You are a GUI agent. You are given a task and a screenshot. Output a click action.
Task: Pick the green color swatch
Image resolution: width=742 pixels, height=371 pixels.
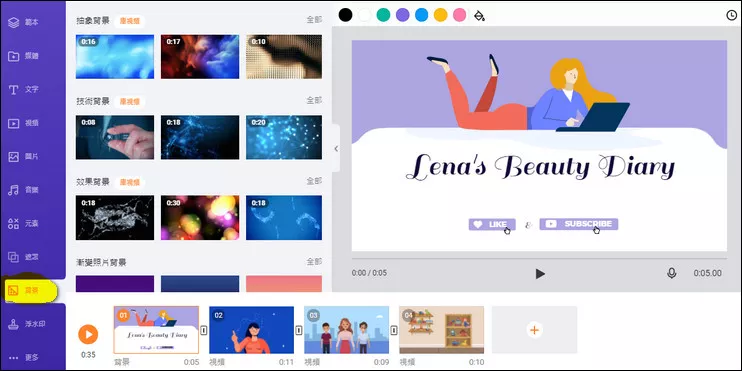coord(383,15)
